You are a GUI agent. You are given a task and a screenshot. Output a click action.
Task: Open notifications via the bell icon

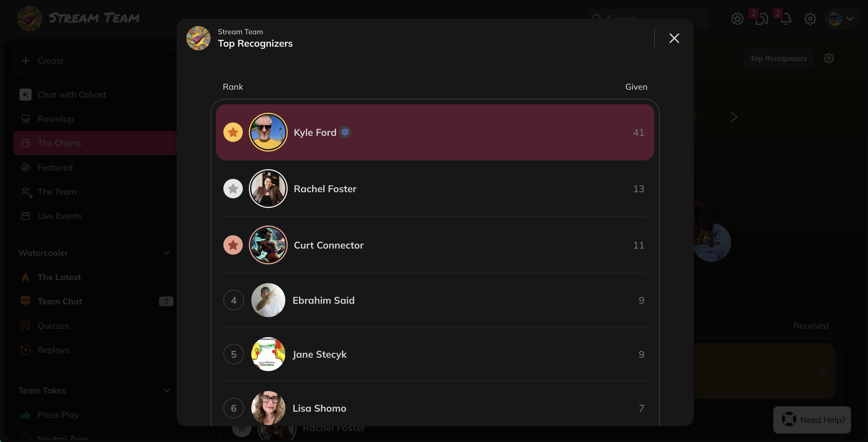786,19
